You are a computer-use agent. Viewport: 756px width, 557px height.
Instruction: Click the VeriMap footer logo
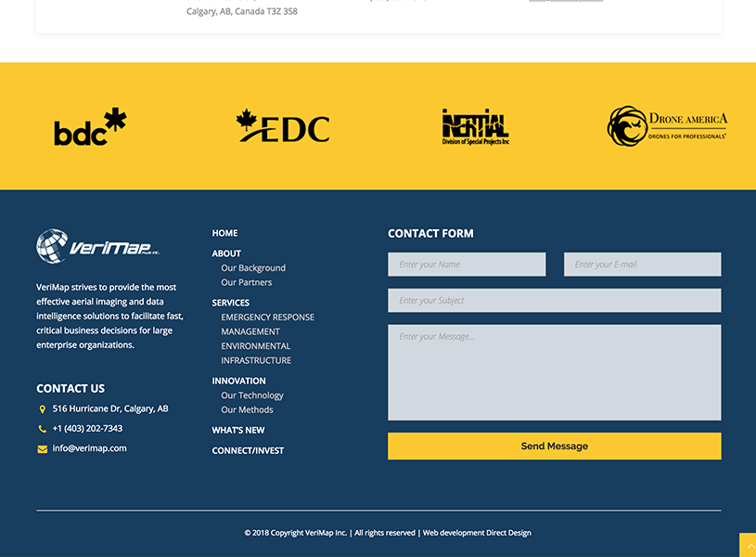tap(98, 246)
